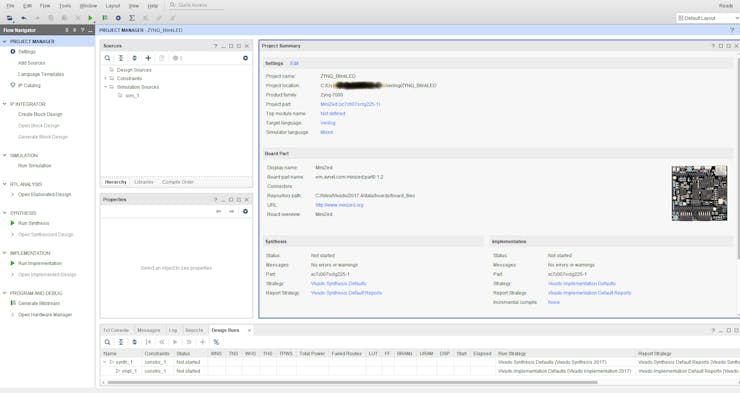Collapse SYNTHESIS section

pos(4,213)
